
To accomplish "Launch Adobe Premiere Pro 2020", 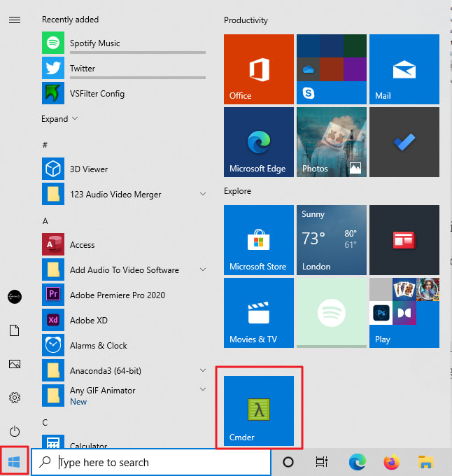I will pos(124,295).
